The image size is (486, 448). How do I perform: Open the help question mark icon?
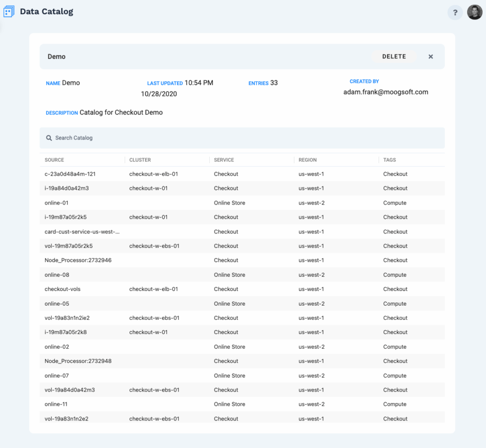(455, 12)
